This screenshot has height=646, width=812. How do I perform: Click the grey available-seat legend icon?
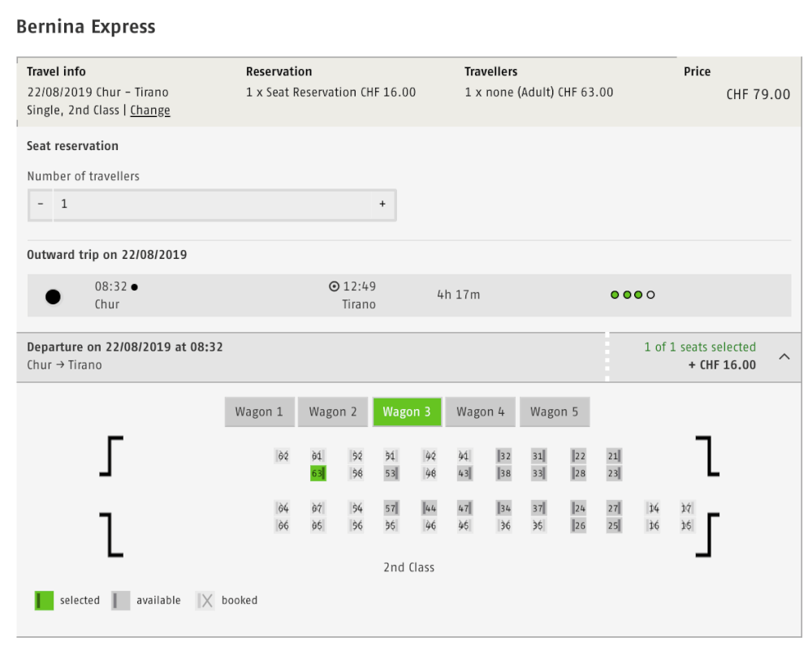[121, 601]
